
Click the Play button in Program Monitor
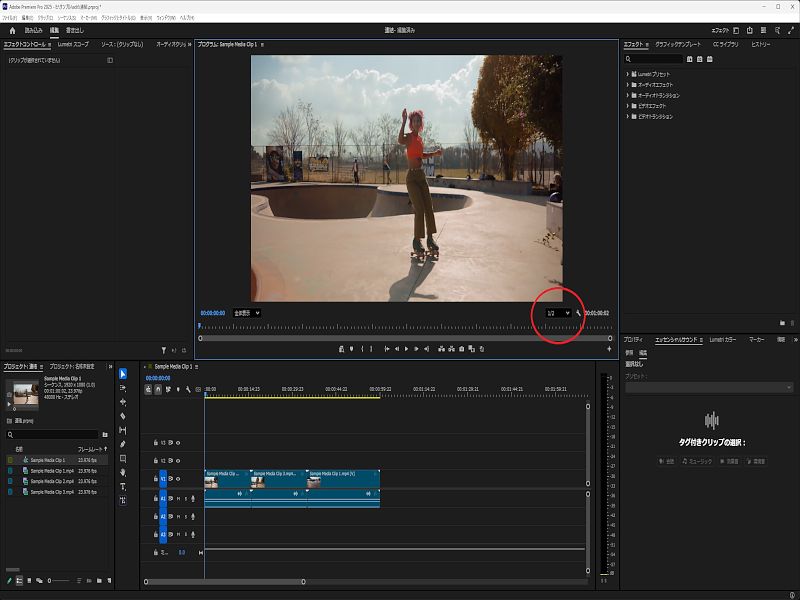pyautogui.click(x=406, y=349)
